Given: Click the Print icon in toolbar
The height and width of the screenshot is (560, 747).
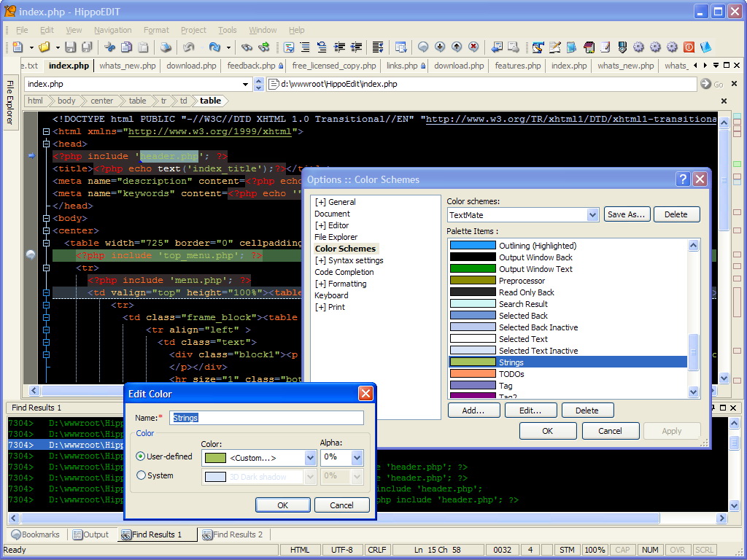Looking at the screenshot, I should (x=166, y=47).
